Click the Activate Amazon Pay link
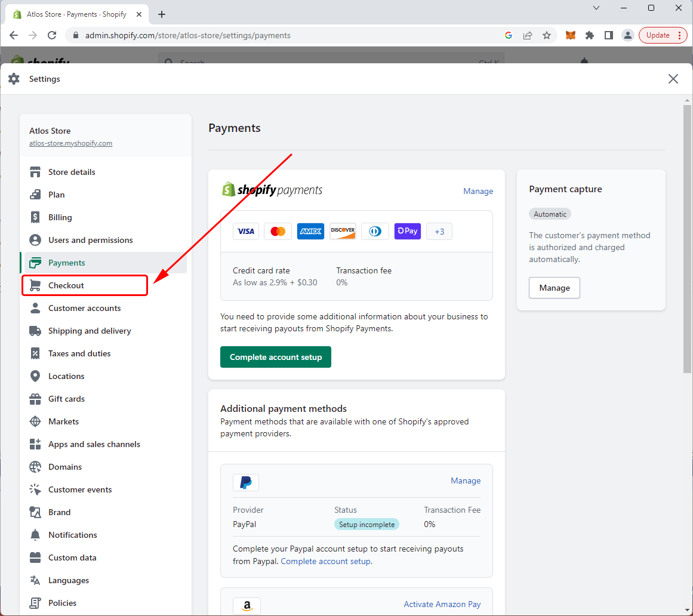The height and width of the screenshot is (616, 693). coord(442,604)
